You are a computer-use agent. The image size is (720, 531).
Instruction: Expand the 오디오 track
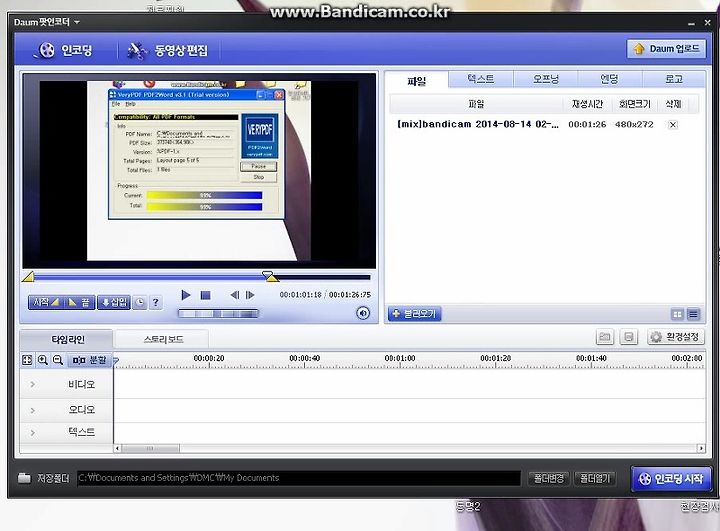click(x=33, y=409)
